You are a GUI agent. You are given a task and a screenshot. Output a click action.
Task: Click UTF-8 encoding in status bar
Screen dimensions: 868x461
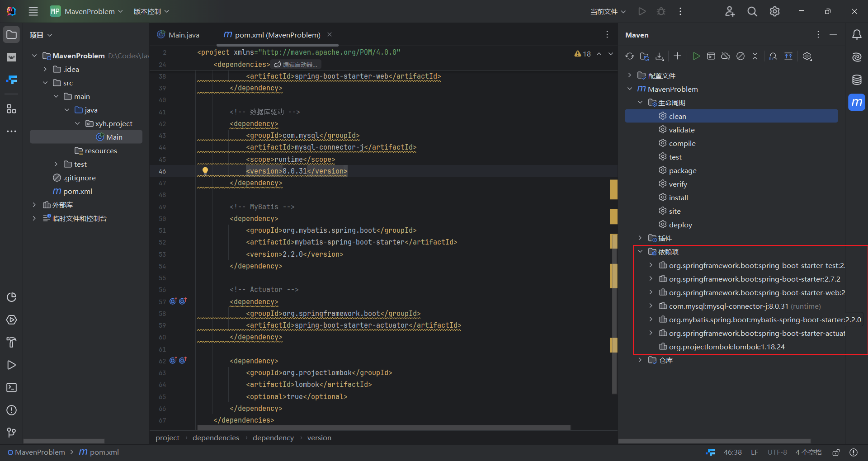point(777,452)
